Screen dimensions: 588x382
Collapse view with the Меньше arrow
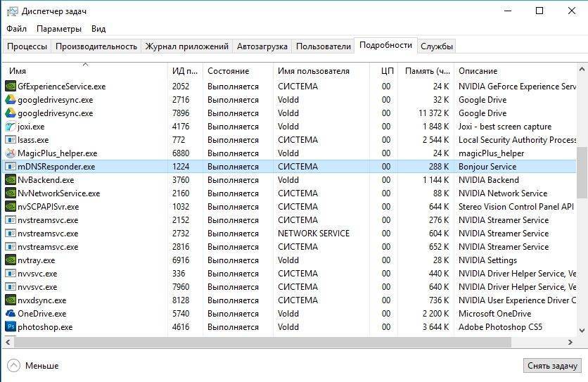click(13, 366)
